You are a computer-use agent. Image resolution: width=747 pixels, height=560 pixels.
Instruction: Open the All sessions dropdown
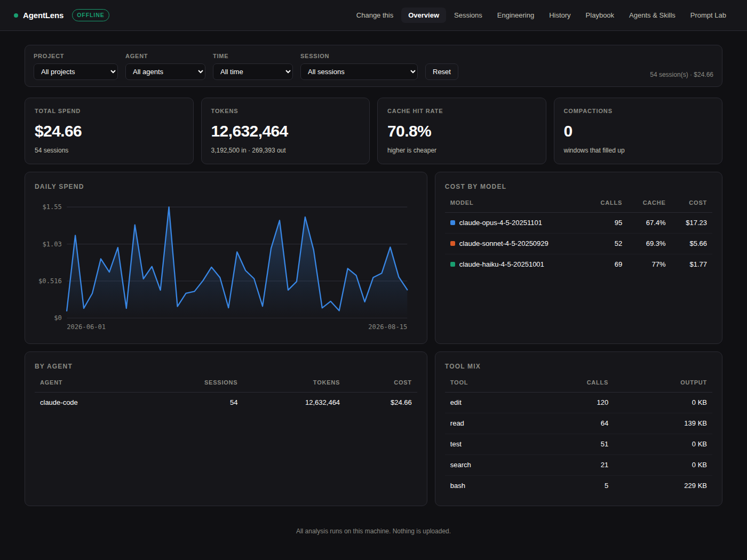coord(359,72)
